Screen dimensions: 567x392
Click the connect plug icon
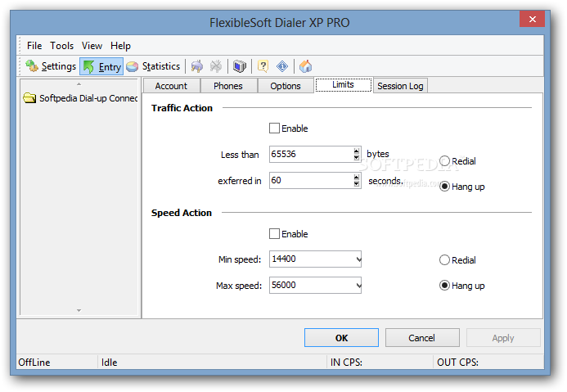pyautogui.click(x=196, y=66)
